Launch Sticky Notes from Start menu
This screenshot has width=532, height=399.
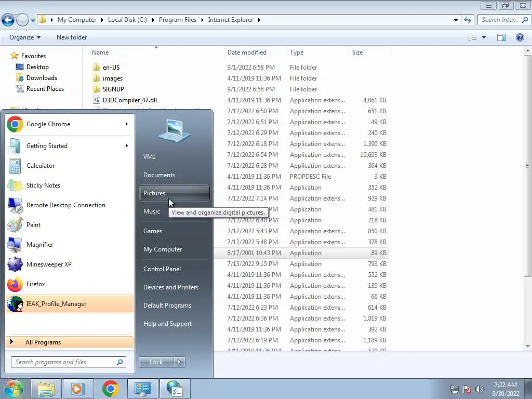pos(70,185)
